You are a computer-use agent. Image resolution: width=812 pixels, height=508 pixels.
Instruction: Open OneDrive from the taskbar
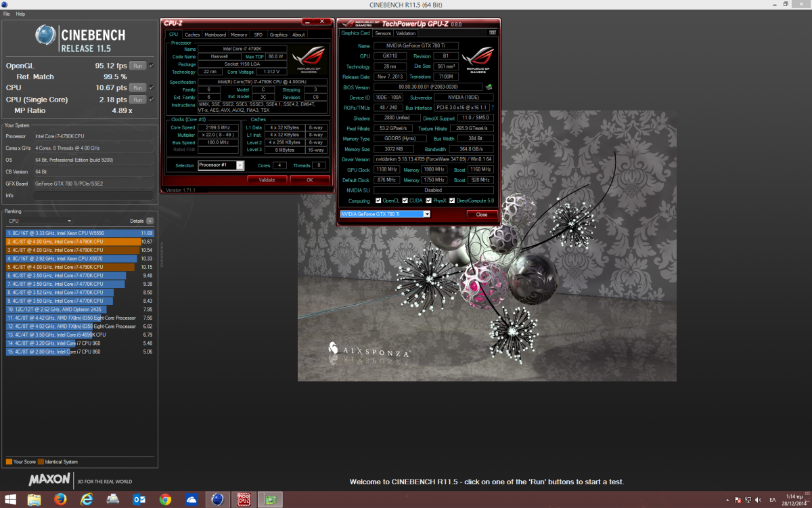coord(191,499)
